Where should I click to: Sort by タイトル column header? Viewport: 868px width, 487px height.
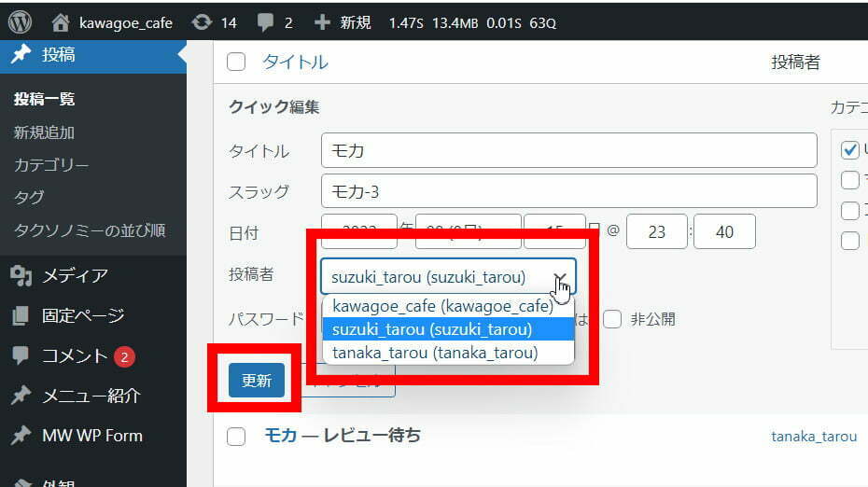pos(295,62)
